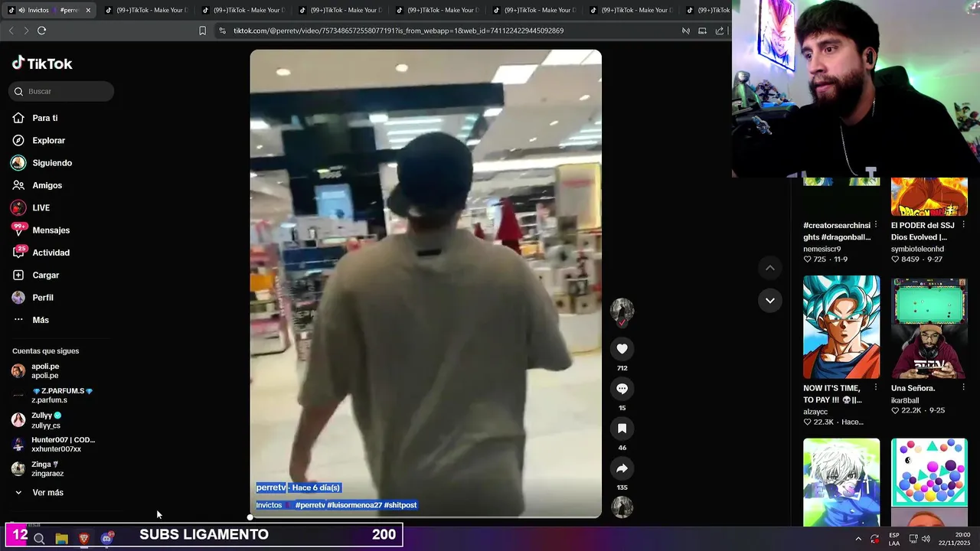Open the colorful balls video thumbnail
Viewport: 980px width, 551px height.
point(929,482)
